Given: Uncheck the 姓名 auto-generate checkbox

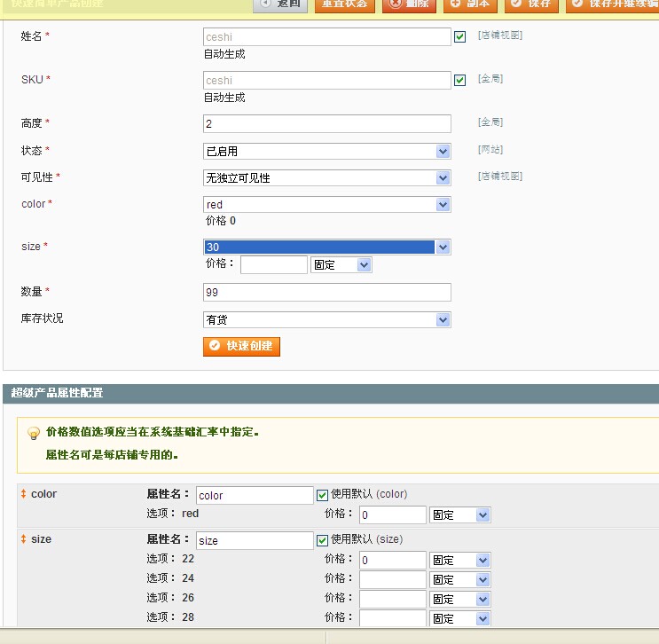Looking at the screenshot, I should [459, 37].
